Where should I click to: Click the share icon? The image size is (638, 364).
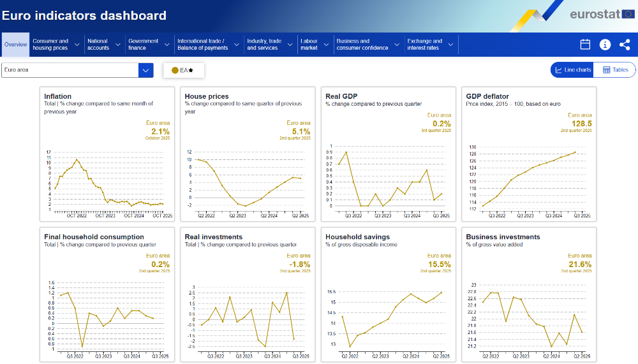[x=625, y=45]
